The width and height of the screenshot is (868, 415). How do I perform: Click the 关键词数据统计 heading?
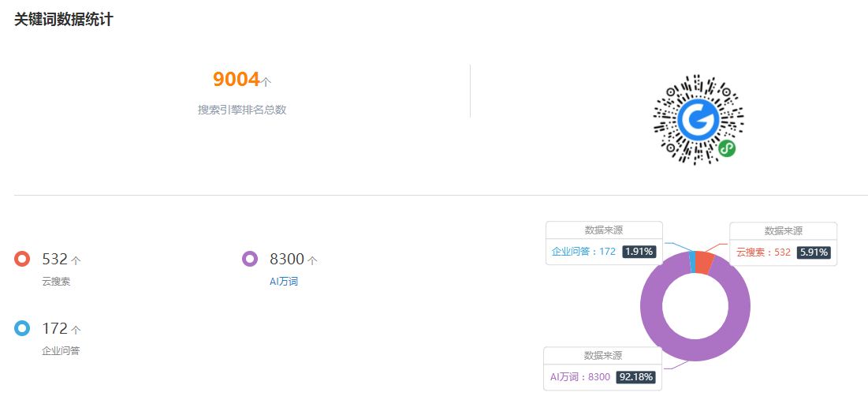click(x=64, y=20)
